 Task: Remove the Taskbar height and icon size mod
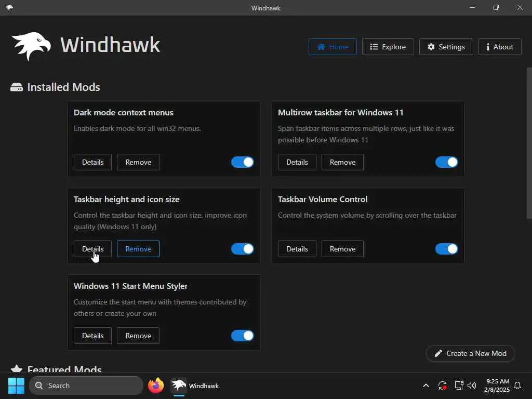point(138,249)
